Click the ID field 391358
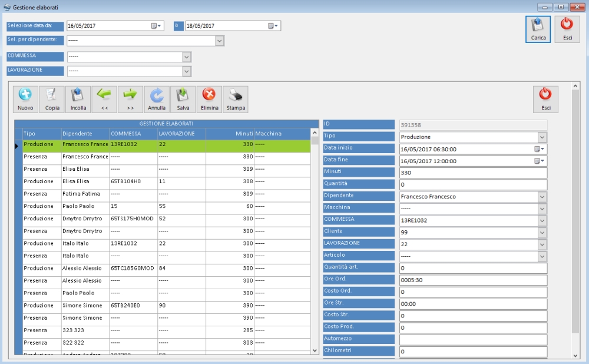The width and height of the screenshot is (589, 364). [x=473, y=125]
